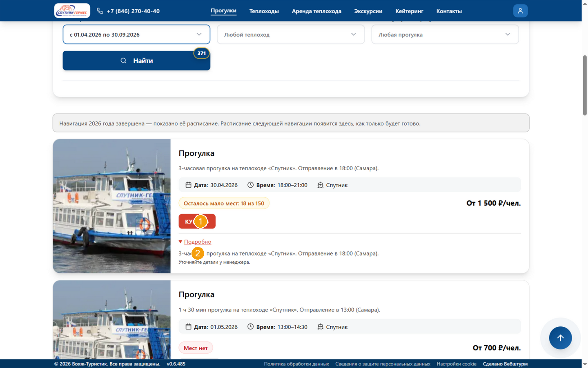Viewport: 588px width, 368px height.
Task: Call the phone number +7 (846) 270-40-40
Action: pyautogui.click(x=133, y=11)
